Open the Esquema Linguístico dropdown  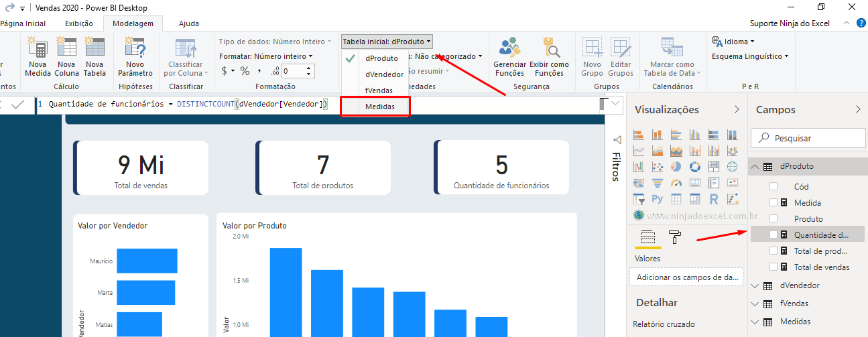tap(750, 56)
